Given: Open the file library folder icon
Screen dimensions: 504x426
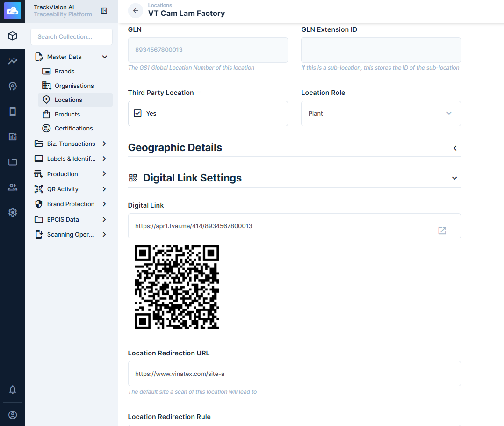Looking at the screenshot, I should (x=13, y=162).
